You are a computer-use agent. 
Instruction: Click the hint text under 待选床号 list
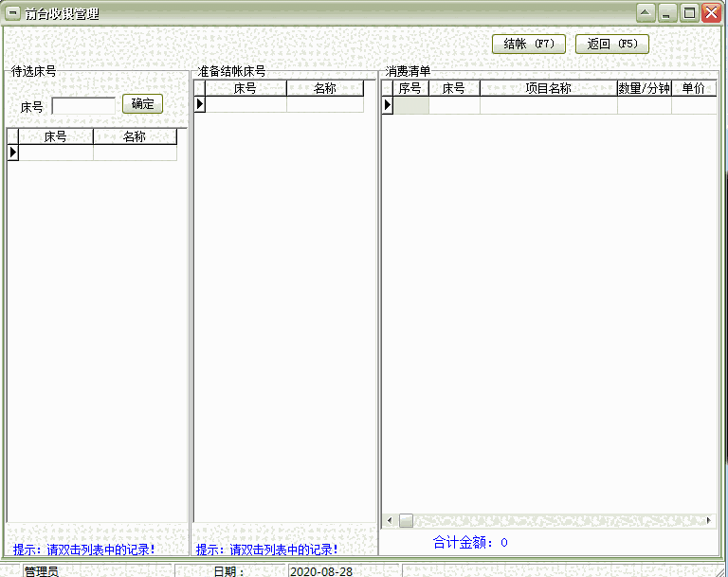tap(84, 550)
